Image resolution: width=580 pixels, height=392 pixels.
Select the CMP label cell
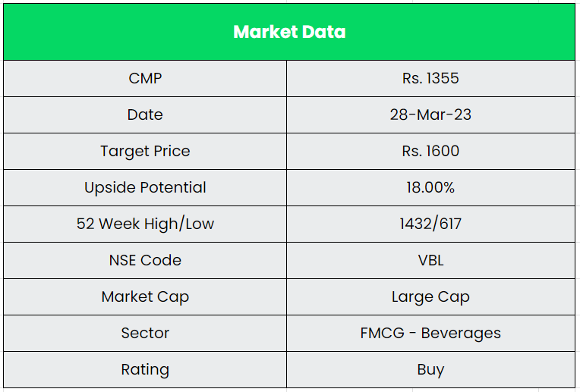145,78
